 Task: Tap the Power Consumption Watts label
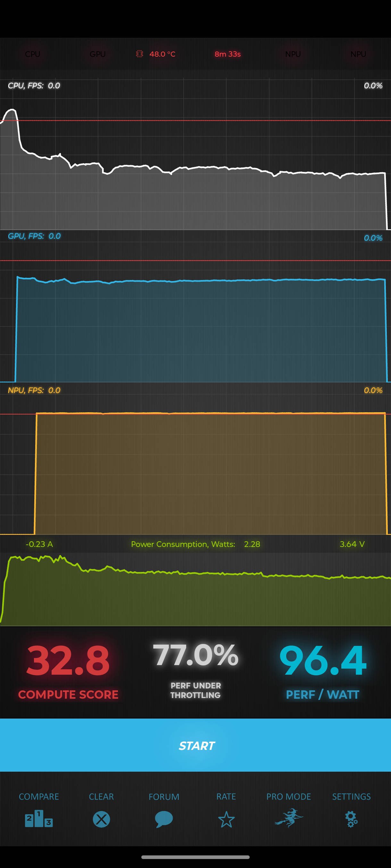[183, 544]
